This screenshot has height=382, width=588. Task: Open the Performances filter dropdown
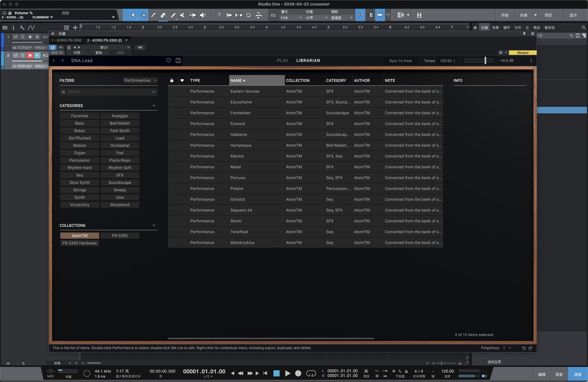pyautogui.click(x=140, y=80)
